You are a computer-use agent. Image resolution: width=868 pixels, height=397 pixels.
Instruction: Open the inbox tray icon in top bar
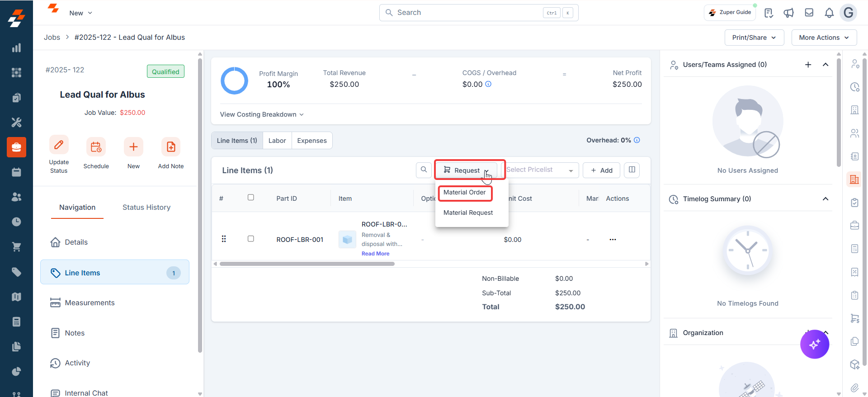[x=809, y=13]
